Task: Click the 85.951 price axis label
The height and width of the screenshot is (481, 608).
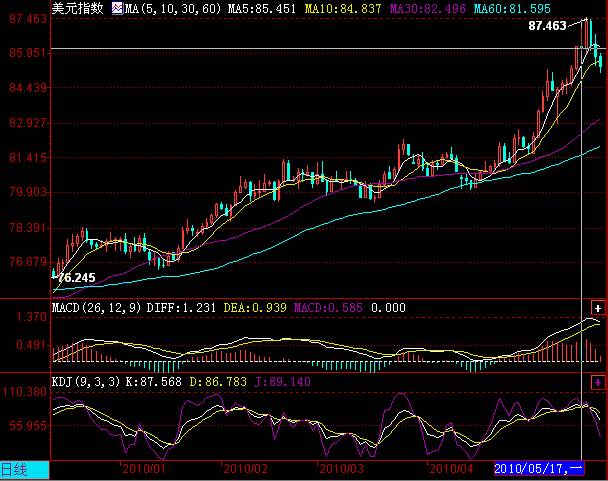Action: coord(28,52)
